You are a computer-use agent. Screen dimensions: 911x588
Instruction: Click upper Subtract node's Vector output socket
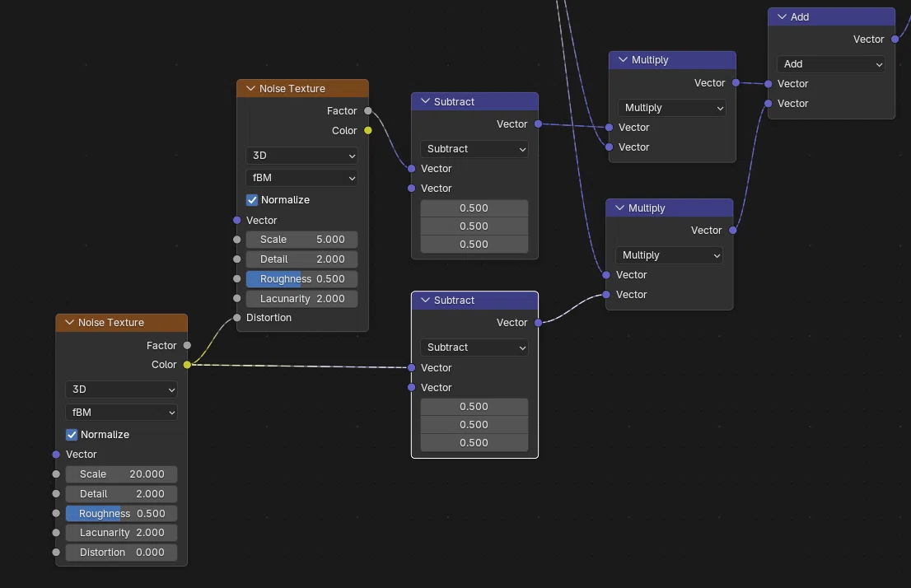pyautogui.click(x=538, y=124)
